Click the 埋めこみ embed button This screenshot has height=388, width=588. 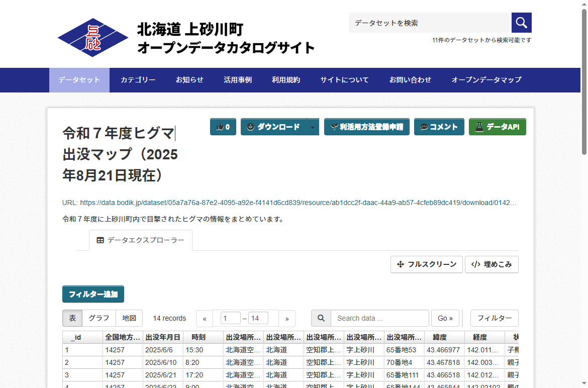click(x=491, y=264)
